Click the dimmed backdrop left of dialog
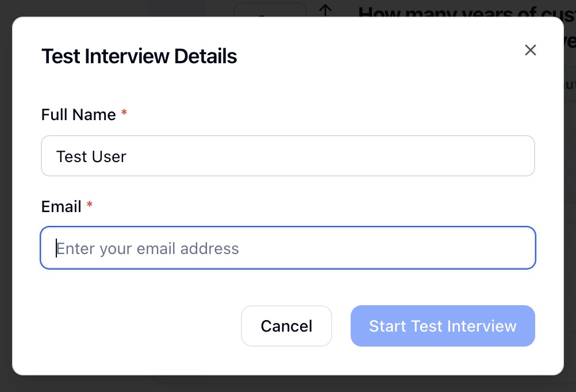Viewport: 576px width, 392px height. [x=6, y=195]
